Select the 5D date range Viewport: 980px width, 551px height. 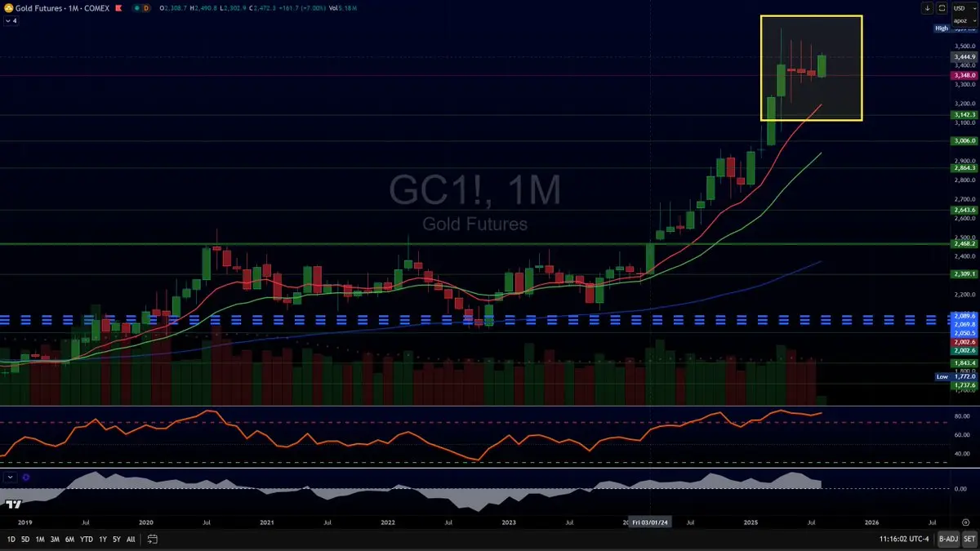click(x=25, y=539)
